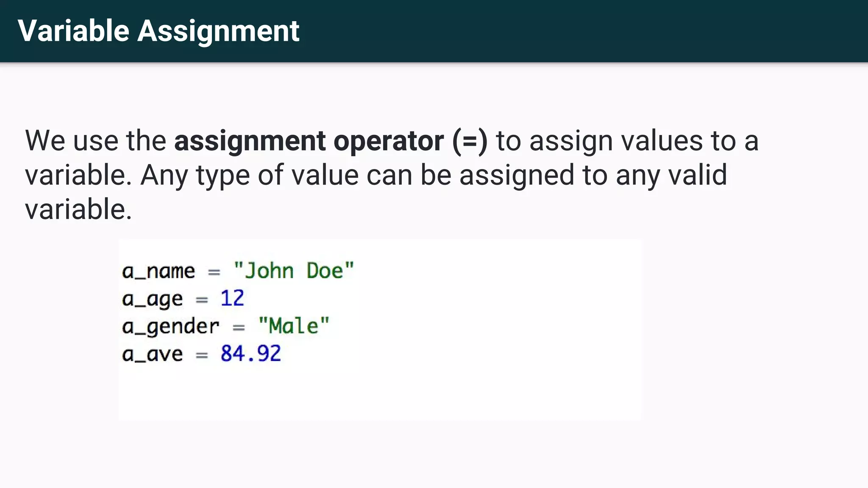This screenshot has height=488, width=868.
Task: Click the number 12 value
Action: 232,298
